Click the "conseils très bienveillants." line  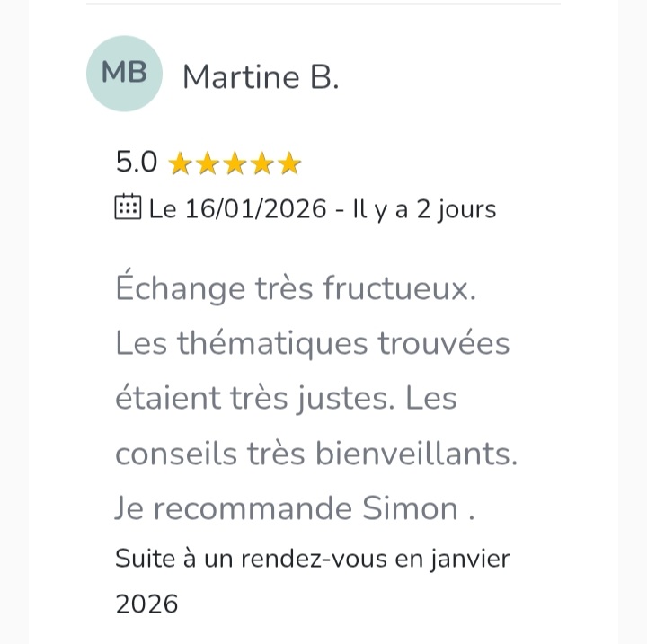[316, 454]
